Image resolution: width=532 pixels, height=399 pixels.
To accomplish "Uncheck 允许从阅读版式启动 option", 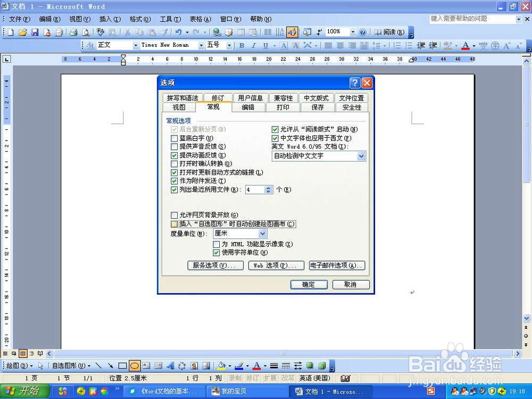I will [x=275, y=130].
